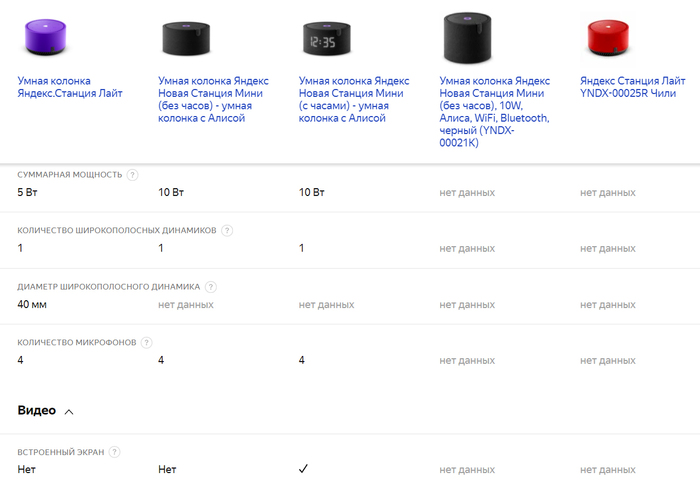Open purple Яндекс.Станция Лайт product image
Image resolution: width=700 pixels, height=499 pixels.
pyautogui.click(x=45, y=37)
